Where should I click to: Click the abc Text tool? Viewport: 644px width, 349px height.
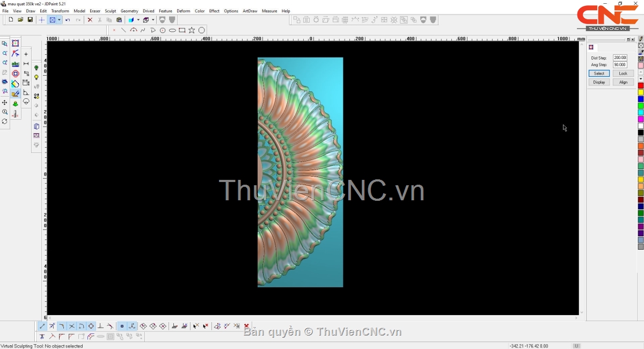16,64
